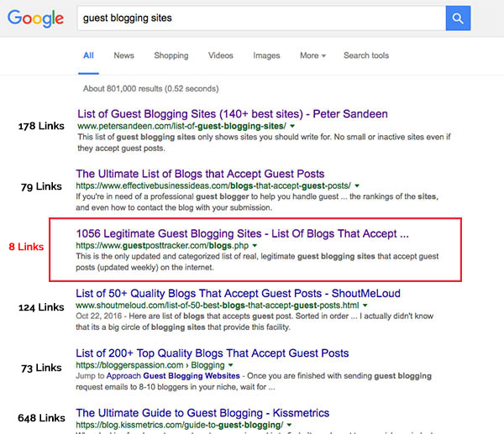Click the effectivebusinessideas.com green URL text

pyautogui.click(x=213, y=186)
